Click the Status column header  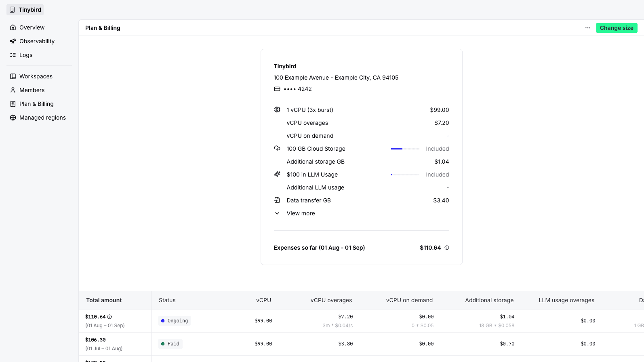[167, 300]
